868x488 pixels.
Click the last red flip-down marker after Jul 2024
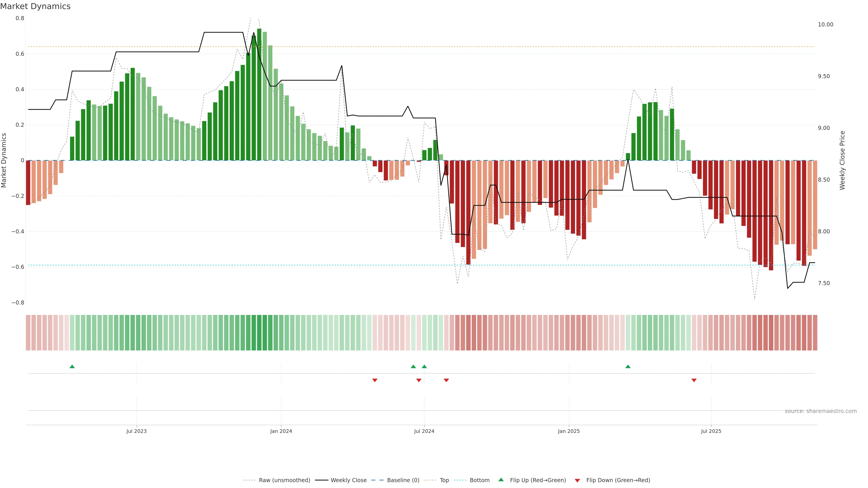pos(446,380)
